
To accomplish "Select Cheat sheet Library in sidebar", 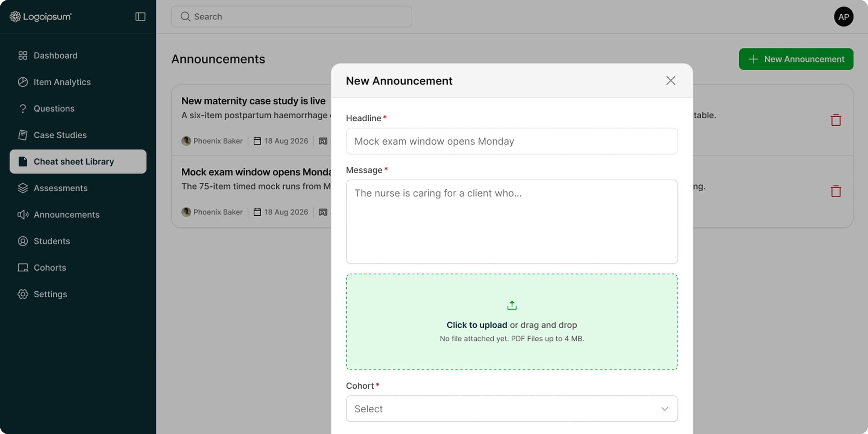I will tap(78, 162).
